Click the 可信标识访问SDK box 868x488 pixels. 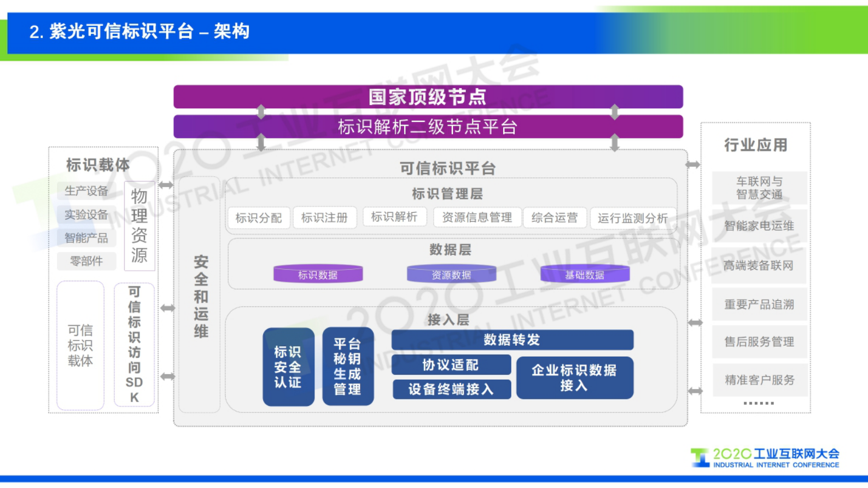click(134, 345)
